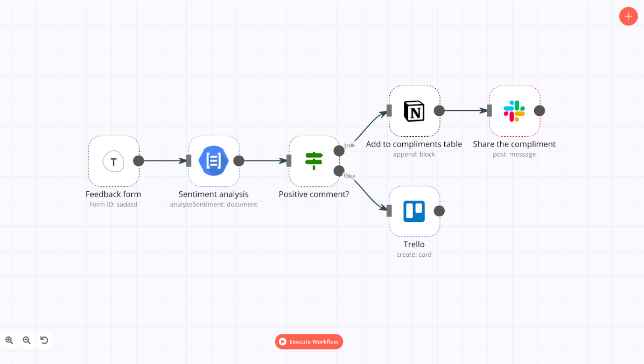
Task: Click the output connector of the Trello node
Action: coord(439,211)
